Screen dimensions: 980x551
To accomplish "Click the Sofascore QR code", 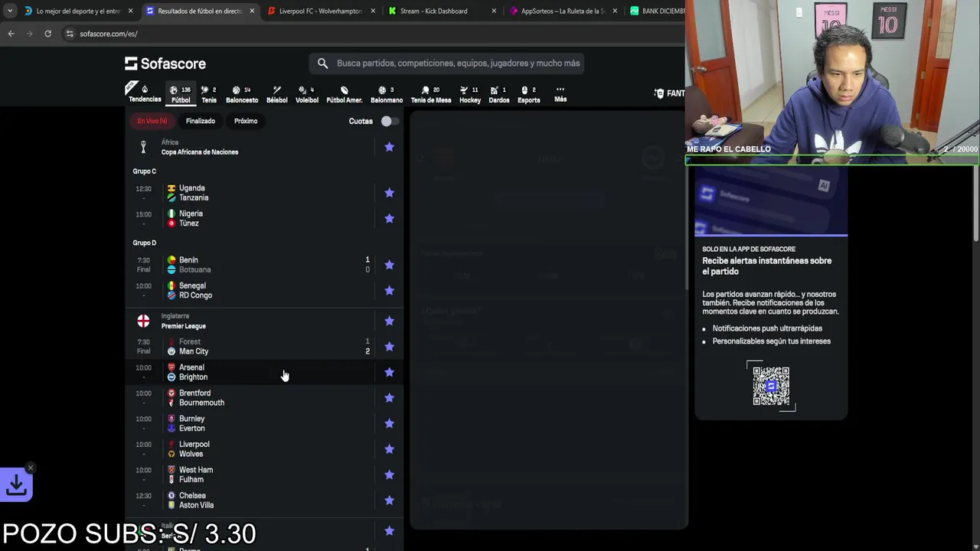I will [x=771, y=386].
